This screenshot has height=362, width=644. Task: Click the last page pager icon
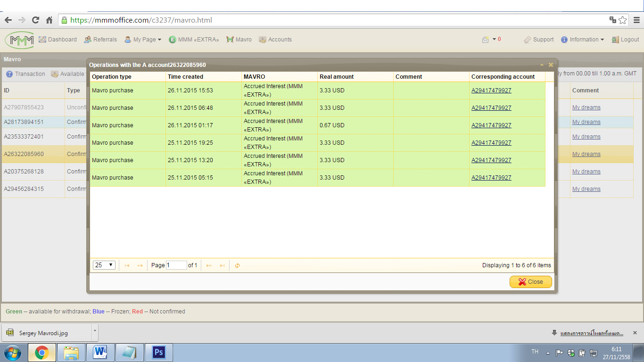point(222,265)
